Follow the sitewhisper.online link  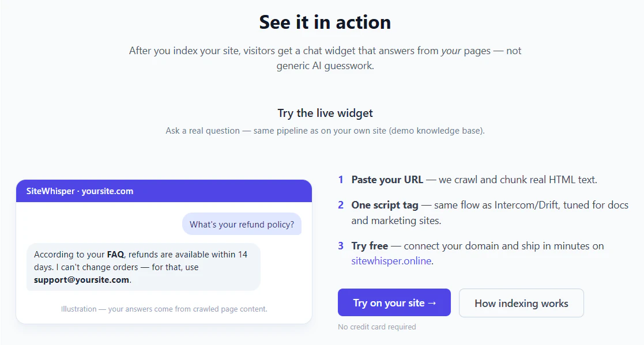(x=390, y=260)
